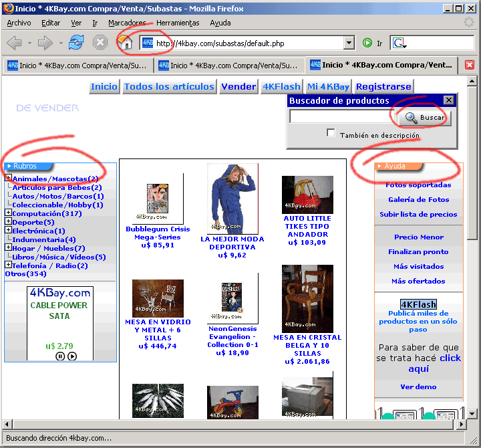Open LA MEJOR MODA DEPORTIVA image
This screenshot has width=481, height=448.
tap(232, 199)
